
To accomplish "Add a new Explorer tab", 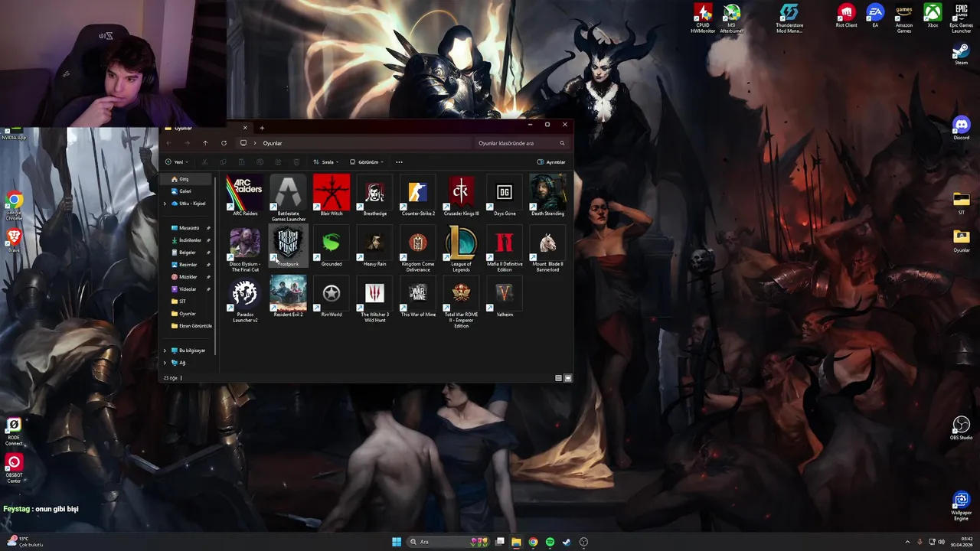I will tap(262, 128).
